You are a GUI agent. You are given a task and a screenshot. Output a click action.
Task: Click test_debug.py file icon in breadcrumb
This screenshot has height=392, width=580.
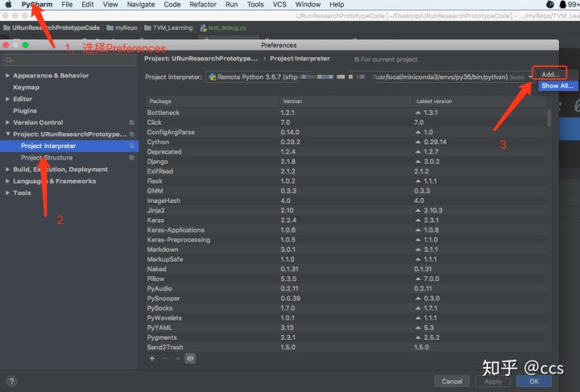click(204, 27)
